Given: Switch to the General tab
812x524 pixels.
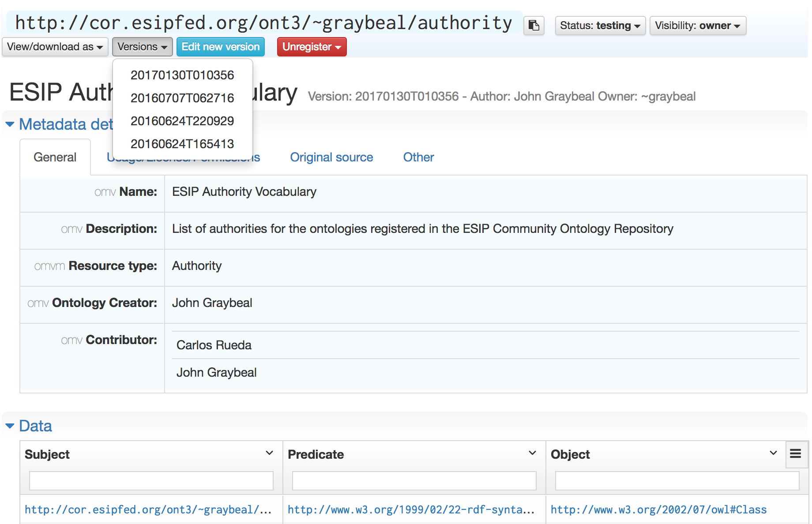Looking at the screenshot, I should click(55, 157).
